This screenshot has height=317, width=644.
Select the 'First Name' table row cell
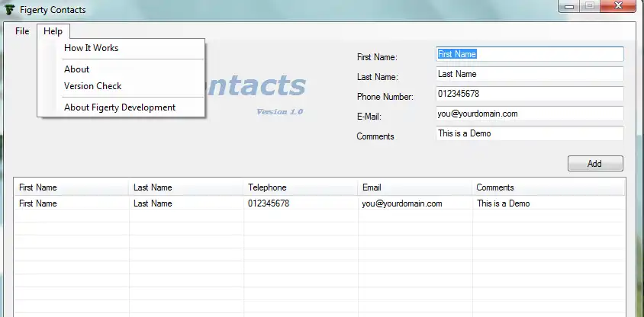pyautogui.click(x=72, y=203)
